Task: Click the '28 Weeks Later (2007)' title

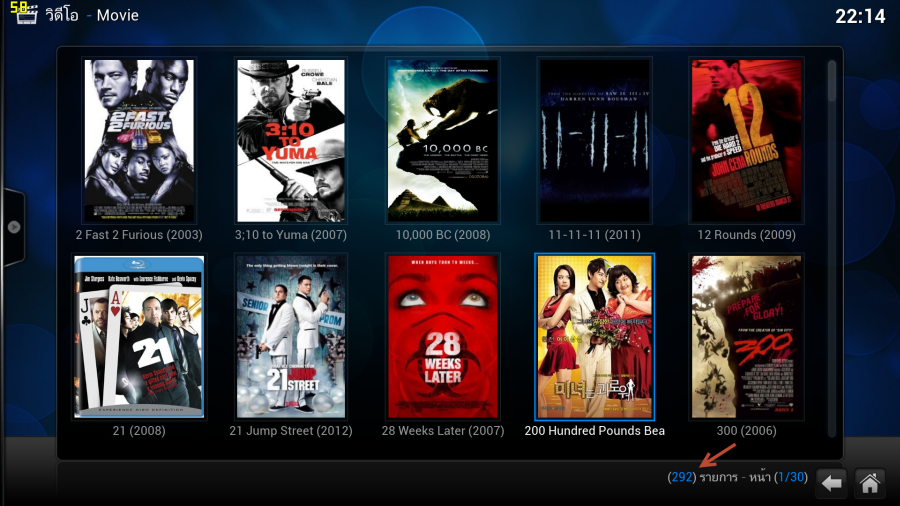Action: click(x=443, y=431)
